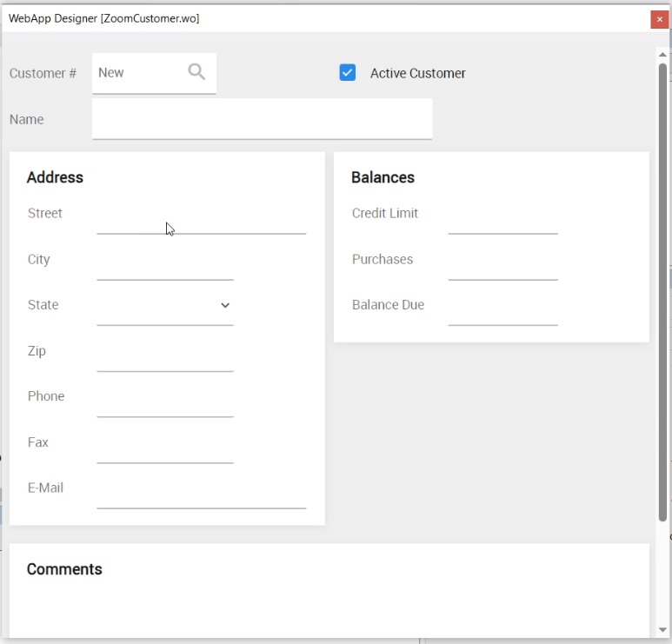Close the WebApp Designer window

pos(660,19)
